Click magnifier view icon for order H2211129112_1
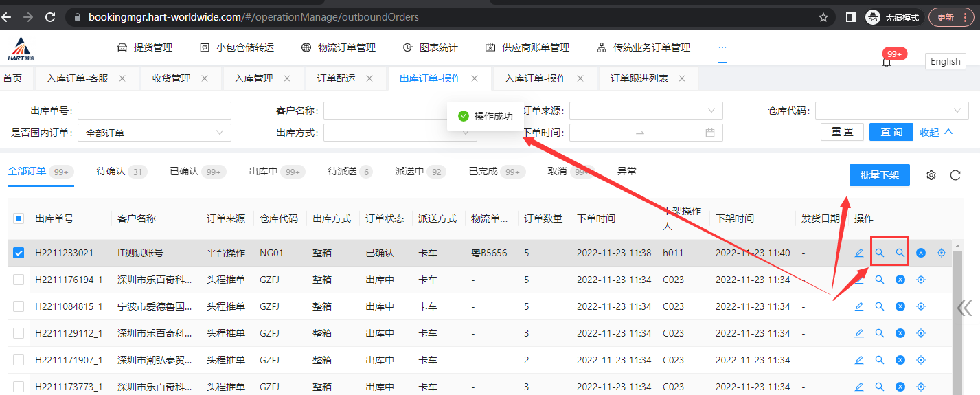Screen dimensions: 980x395 [879, 333]
